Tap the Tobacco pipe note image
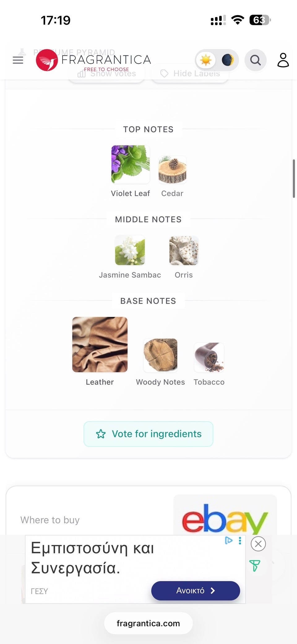The height and width of the screenshot is (644, 297). point(209,357)
